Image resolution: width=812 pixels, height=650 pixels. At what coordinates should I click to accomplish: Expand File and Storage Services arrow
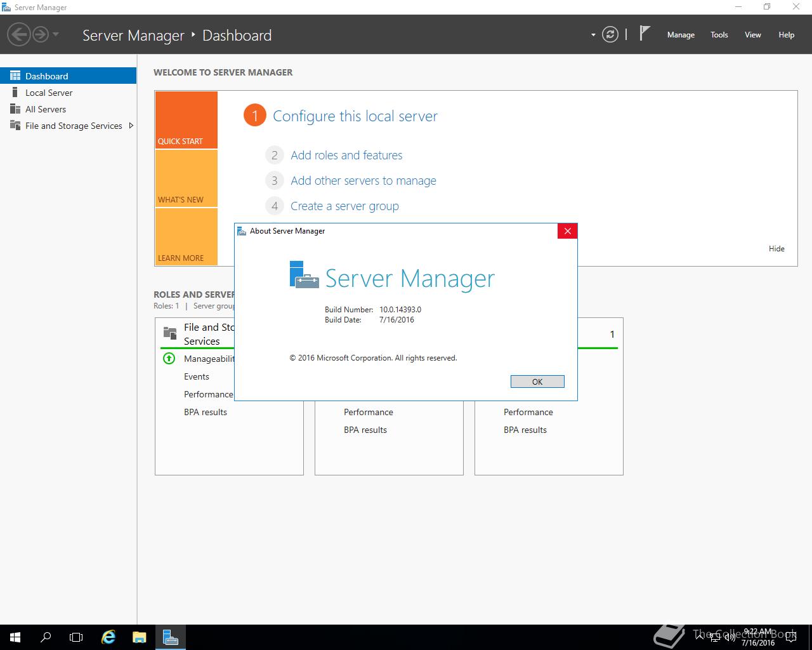tap(131, 126)
